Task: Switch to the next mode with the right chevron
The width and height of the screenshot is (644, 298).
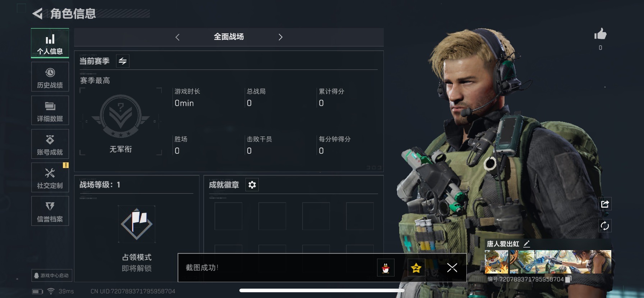Action: tap(281, 37)
